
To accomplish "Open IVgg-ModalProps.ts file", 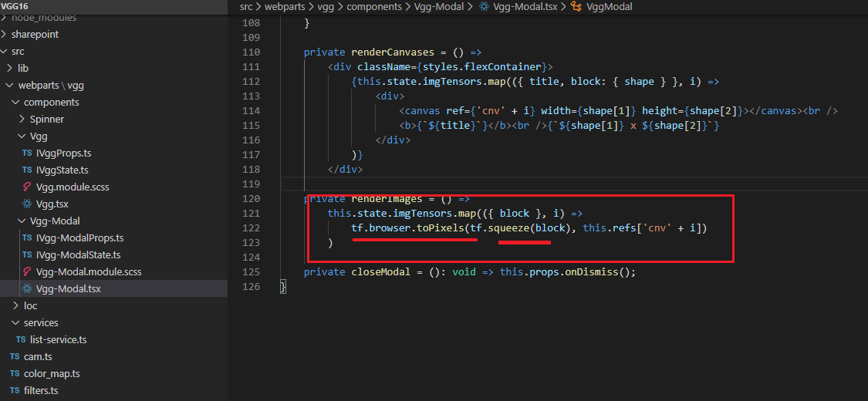I will (79, 238).
